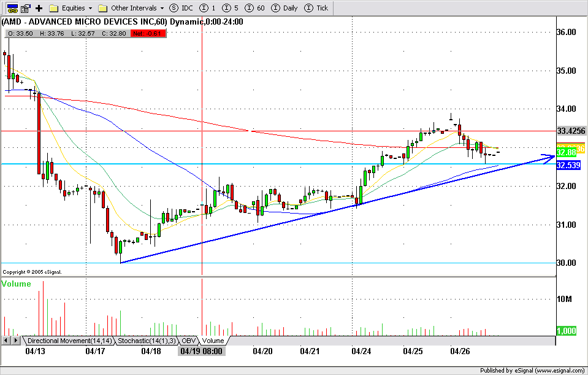Image resolution: width=588 pixels, height=375 pixels.
Task: Click the Published by eSignal footer text
Action: coord(532,371)
